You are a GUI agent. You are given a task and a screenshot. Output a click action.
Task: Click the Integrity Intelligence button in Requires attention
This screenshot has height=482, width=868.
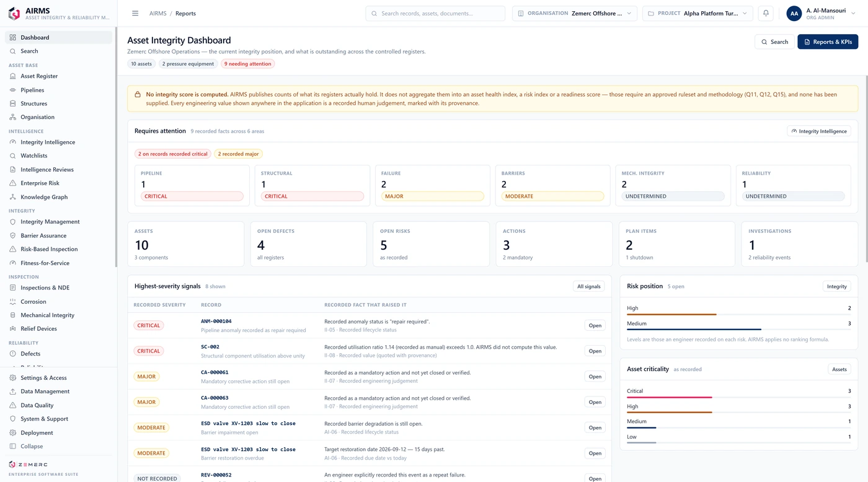(x=819, y=131)
